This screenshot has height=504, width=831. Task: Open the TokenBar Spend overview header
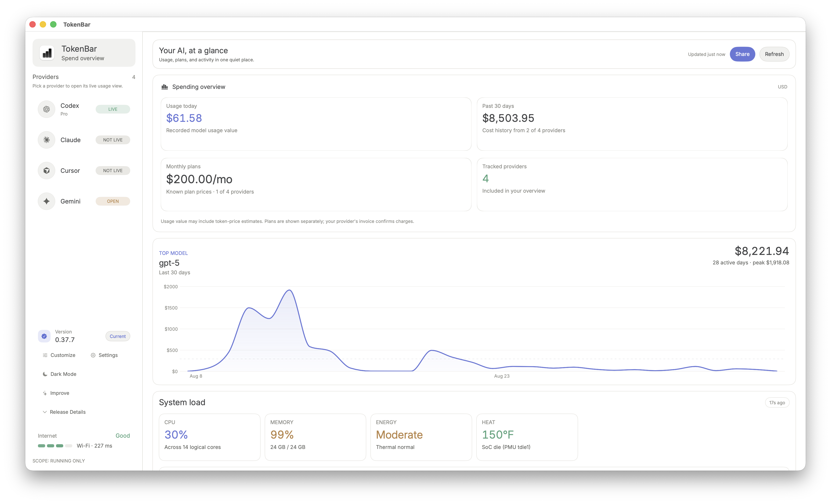(x=84, y=53)
